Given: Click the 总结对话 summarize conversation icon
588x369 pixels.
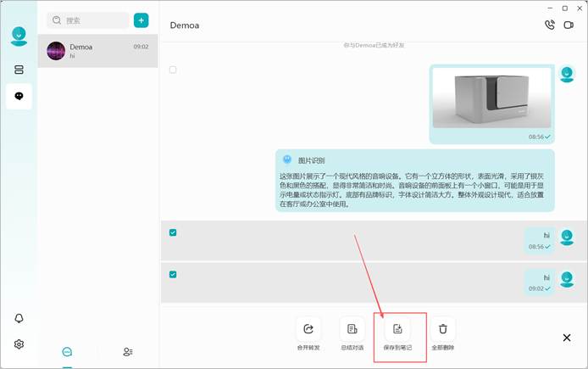Looking at the screenshot, I should tap(352, 329).
